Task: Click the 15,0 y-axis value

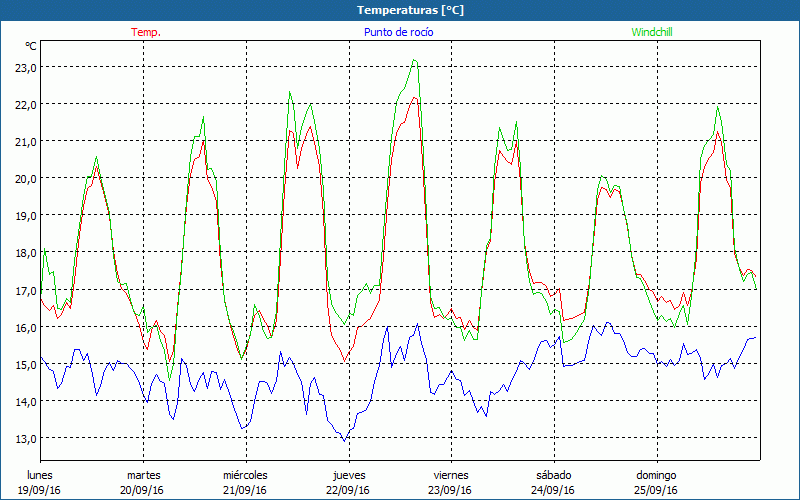Action: (x=25, y=364)
